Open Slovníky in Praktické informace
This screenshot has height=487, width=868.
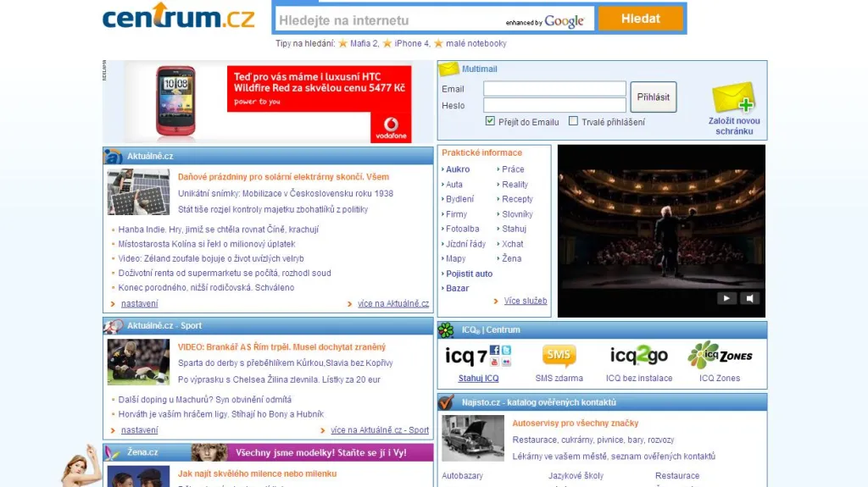pyautogui.click(x=517, y=213)
